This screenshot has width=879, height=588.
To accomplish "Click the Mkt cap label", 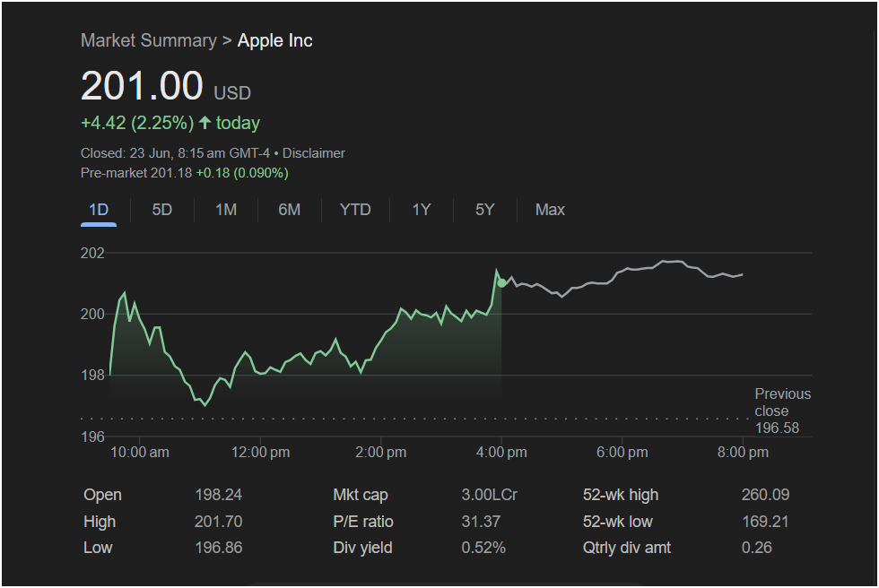I will point(361,495).
